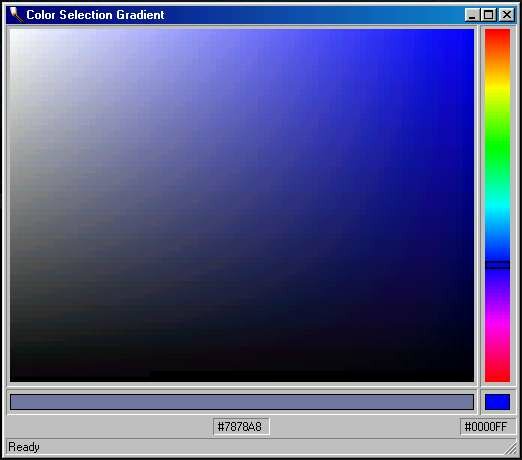Select white in the gradient's top-left corner
The width and height of the screenshot is (522, 460).
[13, 33]
